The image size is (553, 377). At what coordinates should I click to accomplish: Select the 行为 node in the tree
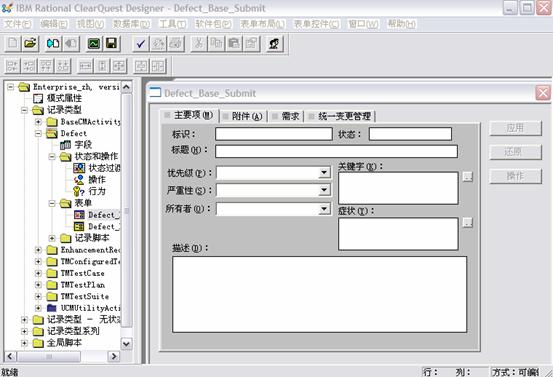click(97, 191)
